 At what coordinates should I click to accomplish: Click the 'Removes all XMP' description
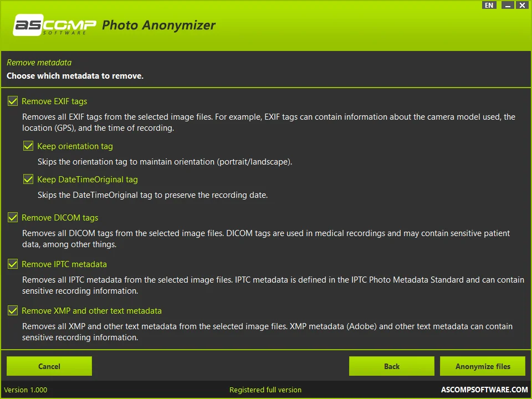tap(267, 331)
